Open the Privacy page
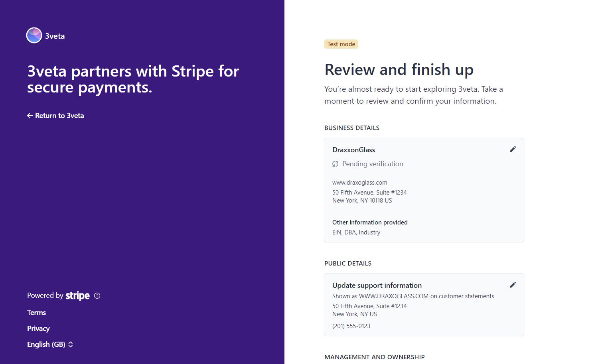This screenshot has width=604, height=364. tap(38, 328)
